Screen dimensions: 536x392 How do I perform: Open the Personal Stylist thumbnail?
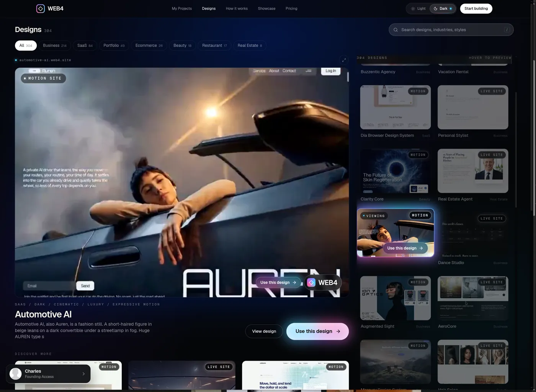(473, 107)
